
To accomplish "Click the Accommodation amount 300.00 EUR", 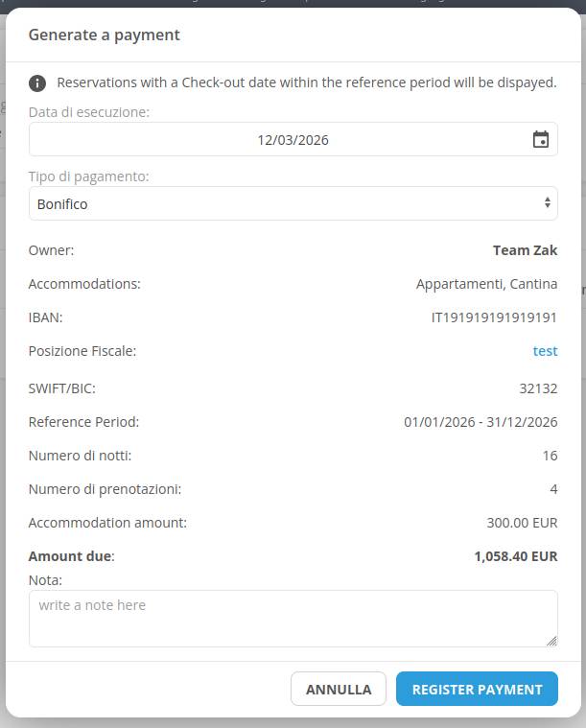I will coord(522,523).
